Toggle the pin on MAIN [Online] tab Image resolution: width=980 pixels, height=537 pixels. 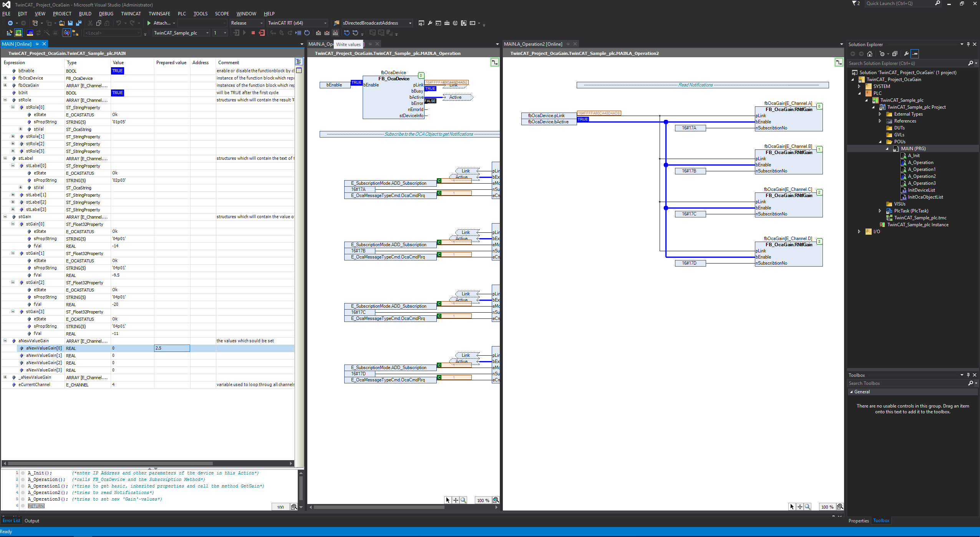coord(37,44)
